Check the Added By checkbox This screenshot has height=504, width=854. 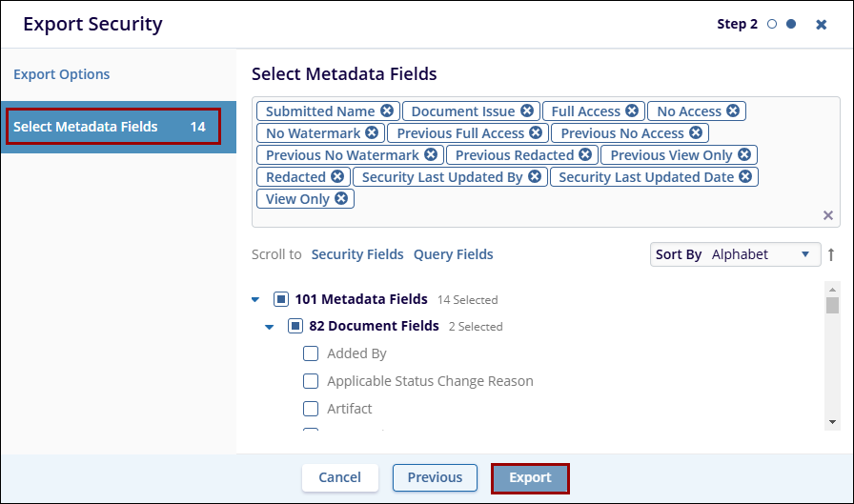pyautogui.click(x=311, y=353)
